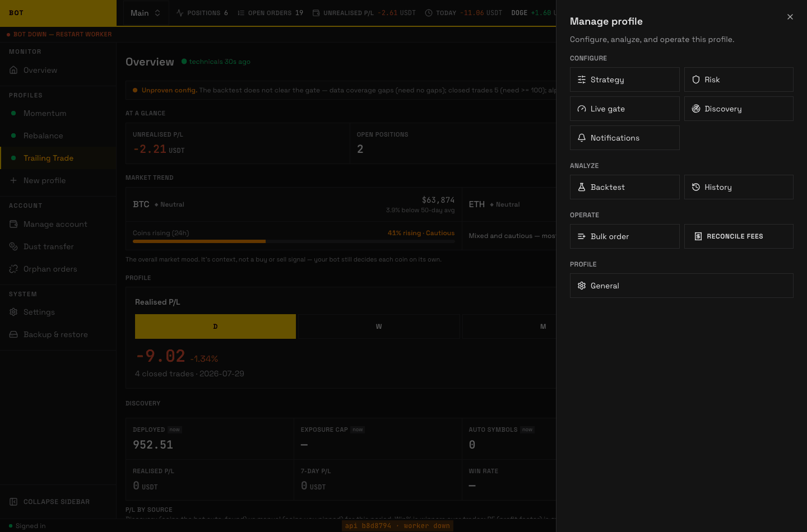Select the W tab for Realised P/L

379,326
